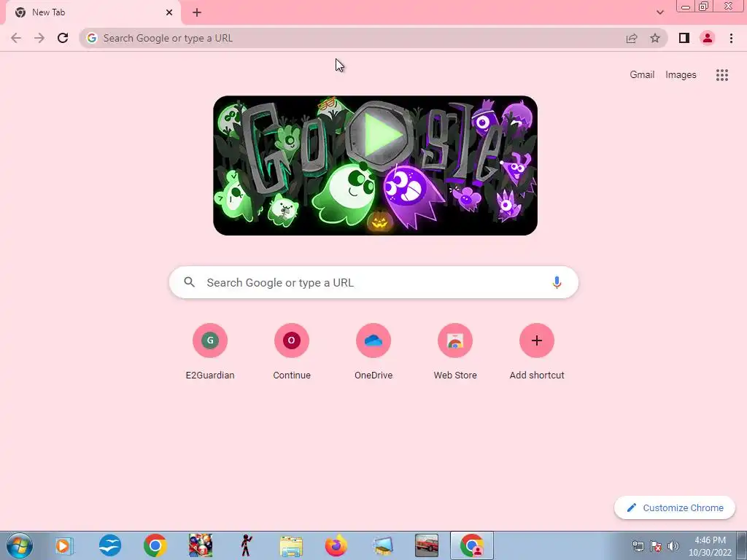Open the Chrome profile avatar
747x560 pixels.
708,38
